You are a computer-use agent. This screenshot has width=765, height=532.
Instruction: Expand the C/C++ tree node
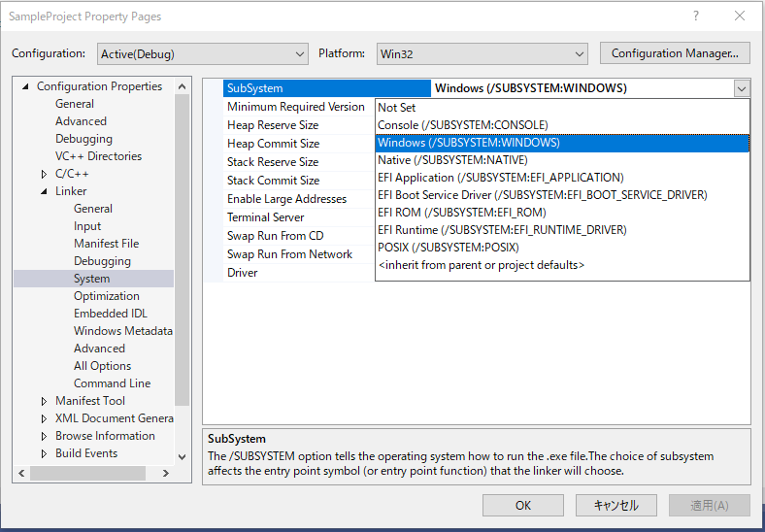(44, 174)
